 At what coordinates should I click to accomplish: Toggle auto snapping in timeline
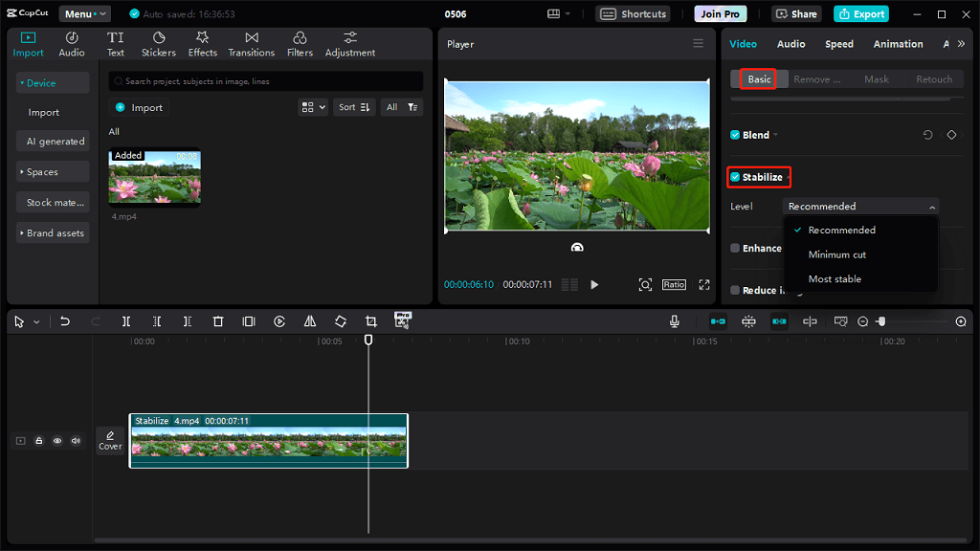(x=748, y=321)
